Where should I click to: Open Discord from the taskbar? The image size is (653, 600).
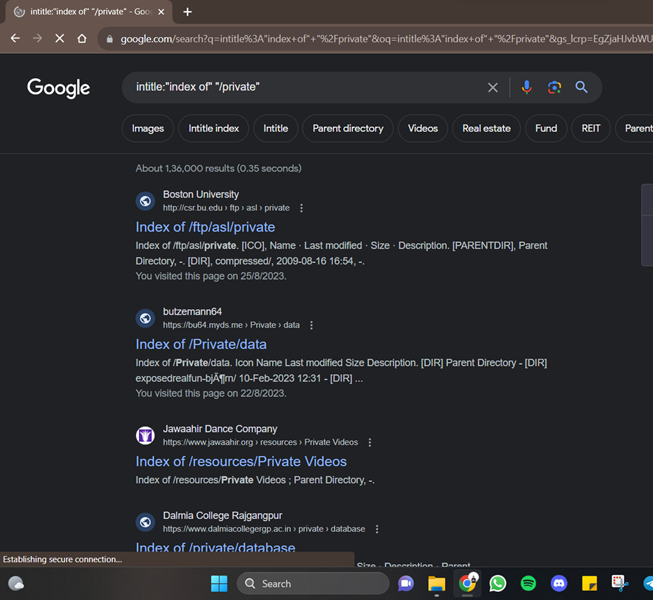click(x=559, y=583)
